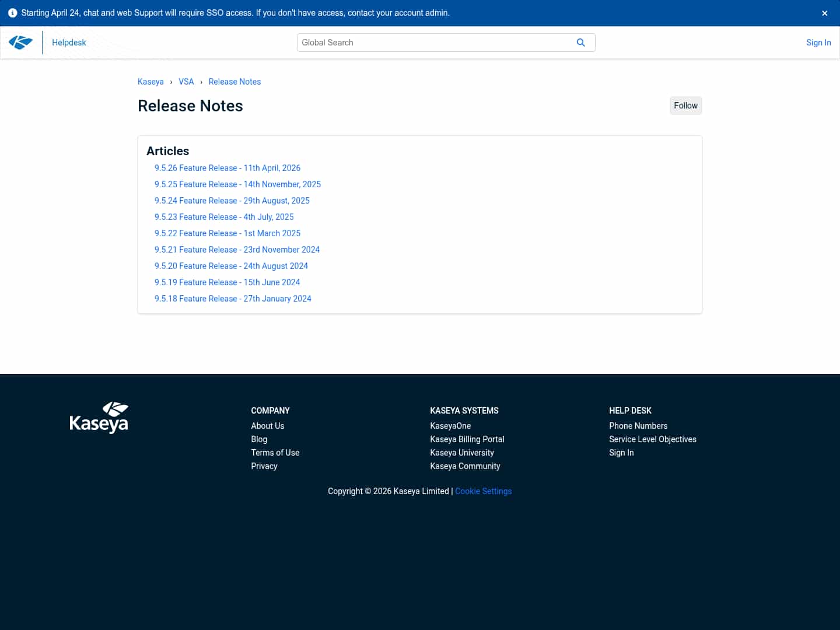Click the Sign In link in the header
840x630 pixels.
tap(818, 42)
